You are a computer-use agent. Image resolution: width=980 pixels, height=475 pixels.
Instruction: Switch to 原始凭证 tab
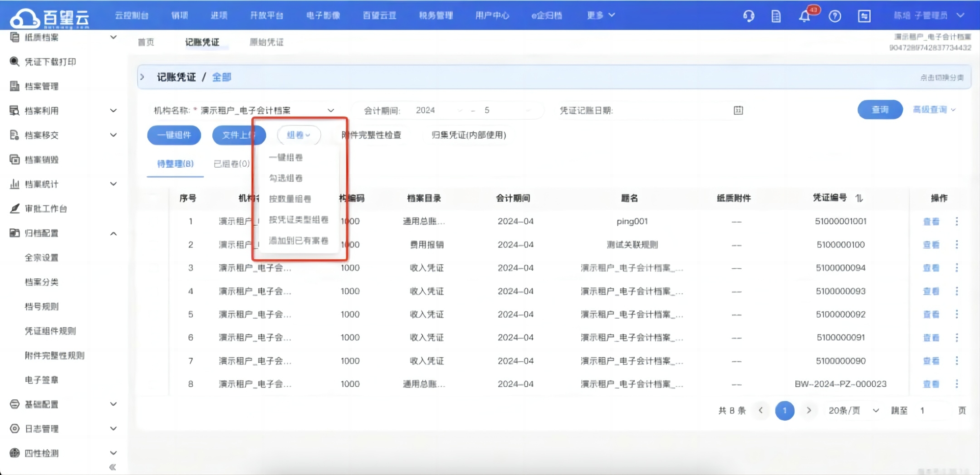(267, 42)
